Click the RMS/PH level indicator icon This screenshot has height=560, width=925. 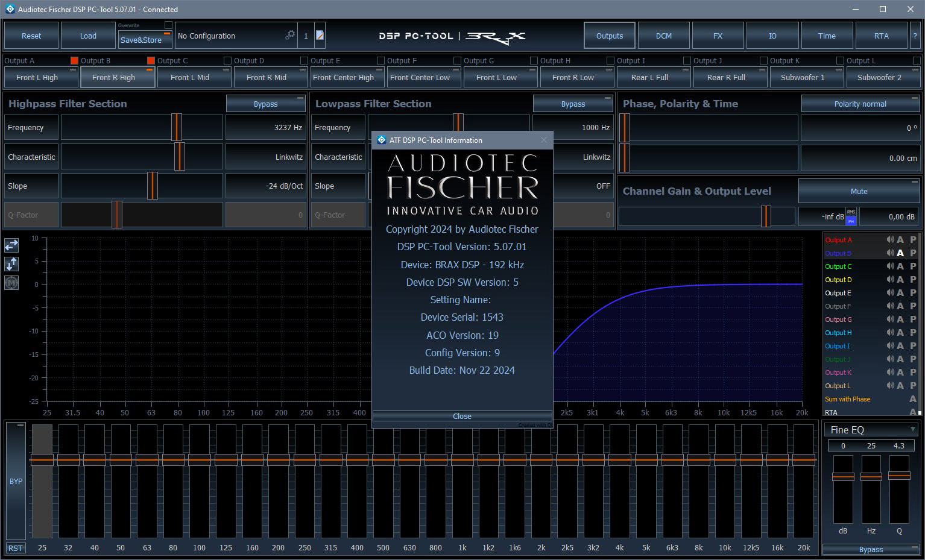click(x=851, y=216)
